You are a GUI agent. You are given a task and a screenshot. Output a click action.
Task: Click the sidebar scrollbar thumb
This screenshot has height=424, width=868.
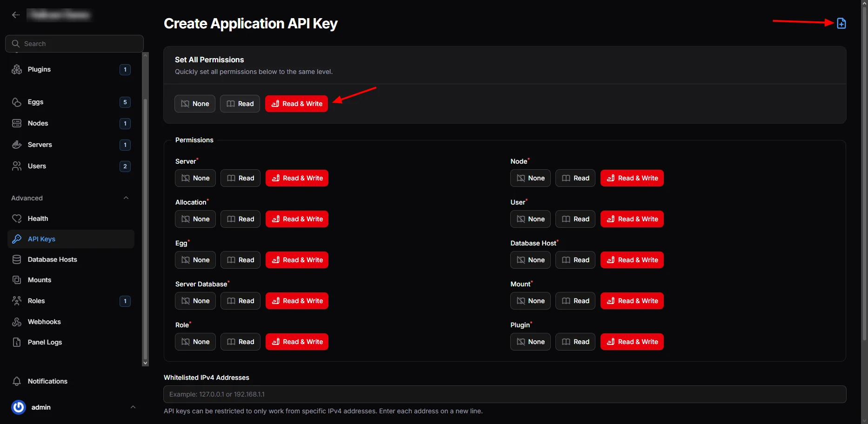[x=145, y=229]
